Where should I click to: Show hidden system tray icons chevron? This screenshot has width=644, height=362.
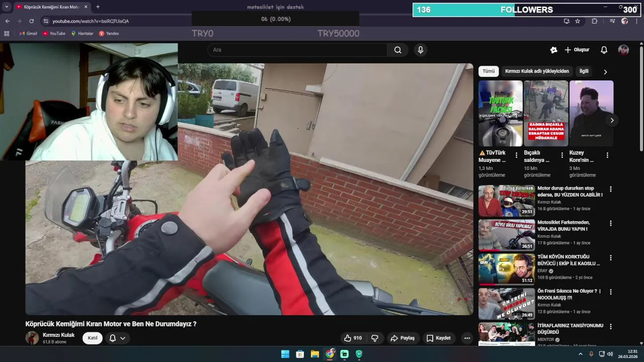580,354
